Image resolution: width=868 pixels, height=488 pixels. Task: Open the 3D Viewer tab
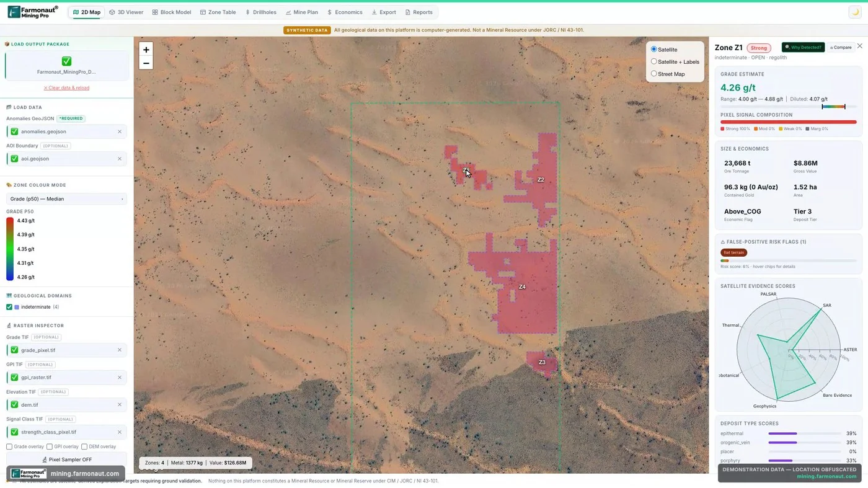click(126, 12)
